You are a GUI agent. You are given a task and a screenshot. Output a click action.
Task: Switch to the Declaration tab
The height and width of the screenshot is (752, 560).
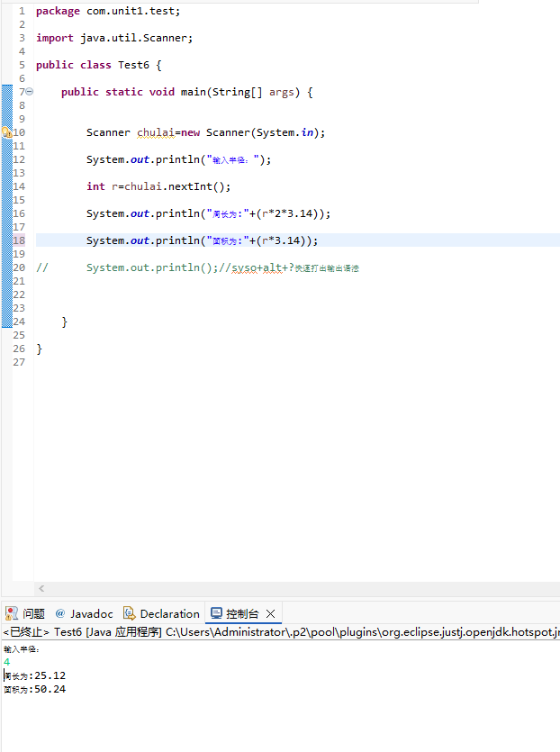(169, 613)
